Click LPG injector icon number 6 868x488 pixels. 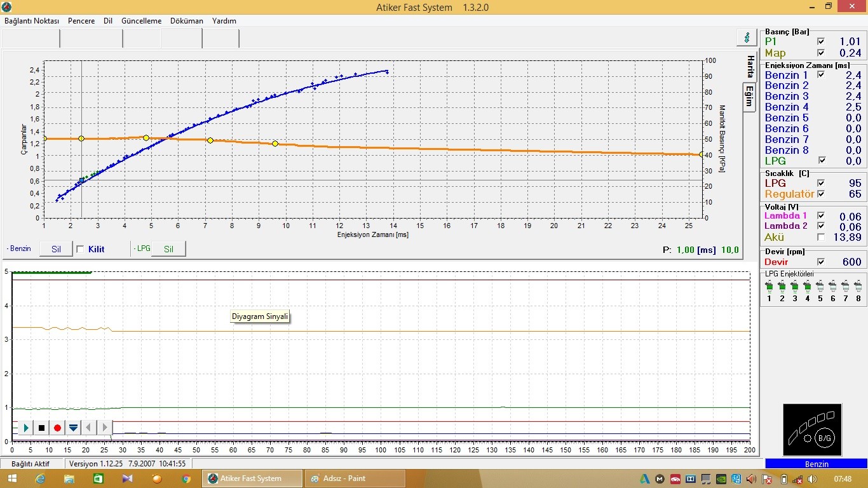point(832,287)
